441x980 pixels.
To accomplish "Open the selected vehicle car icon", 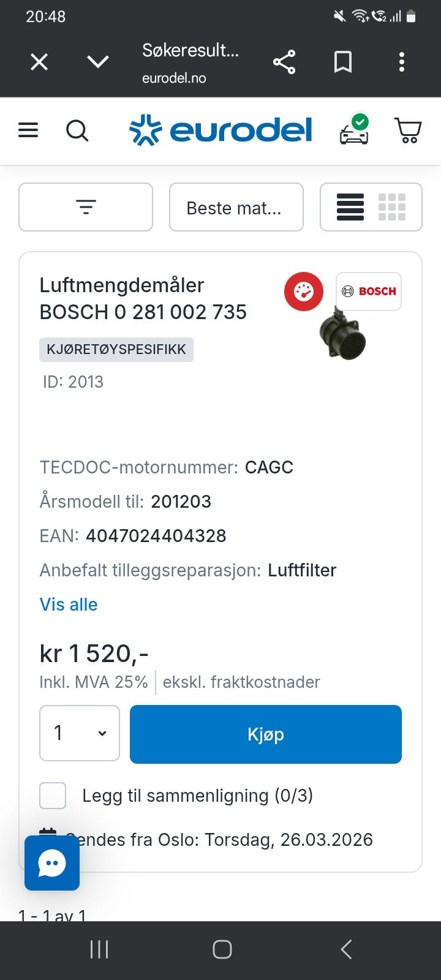I will point(355,130).
